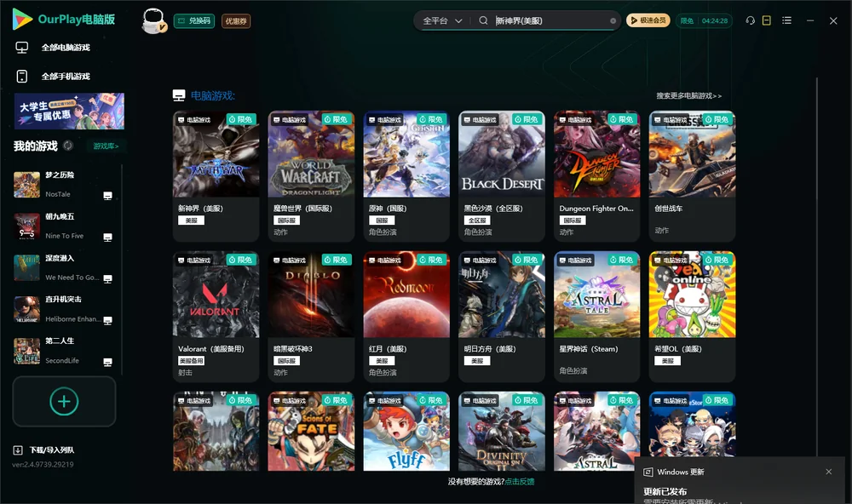Click the 限免 countdown timer badge
The image size is (852, 504).
click(x=705, y=20)
